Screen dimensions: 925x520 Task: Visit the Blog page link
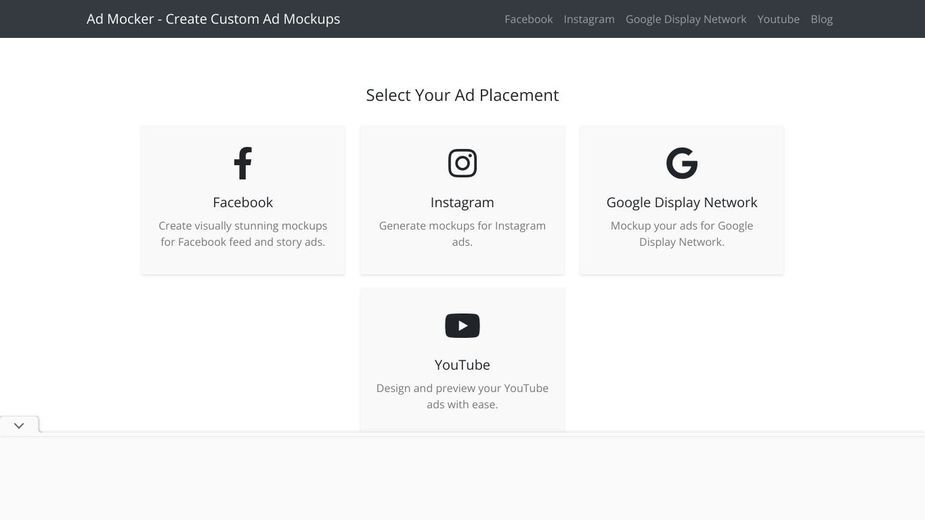tap(821, 19)
